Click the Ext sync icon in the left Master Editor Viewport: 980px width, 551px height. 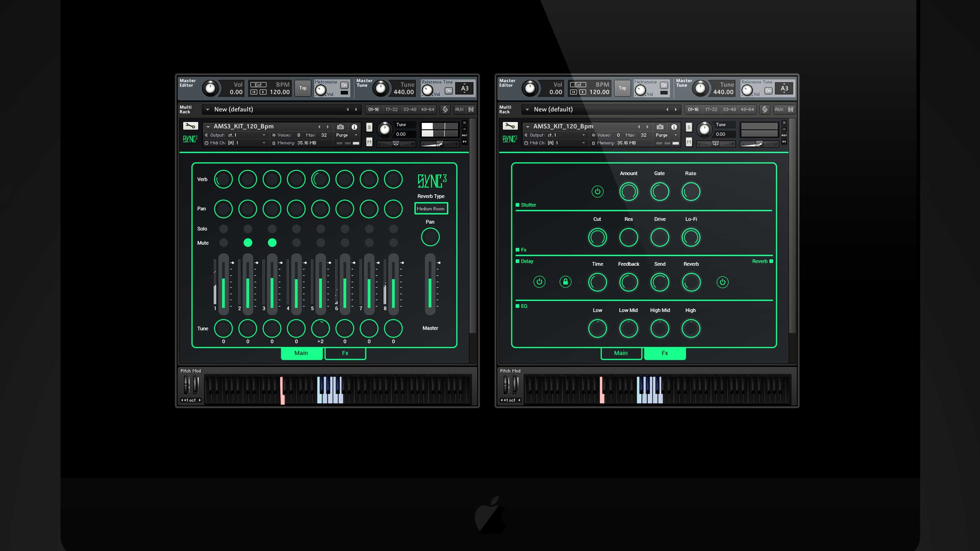pos(258,85)
